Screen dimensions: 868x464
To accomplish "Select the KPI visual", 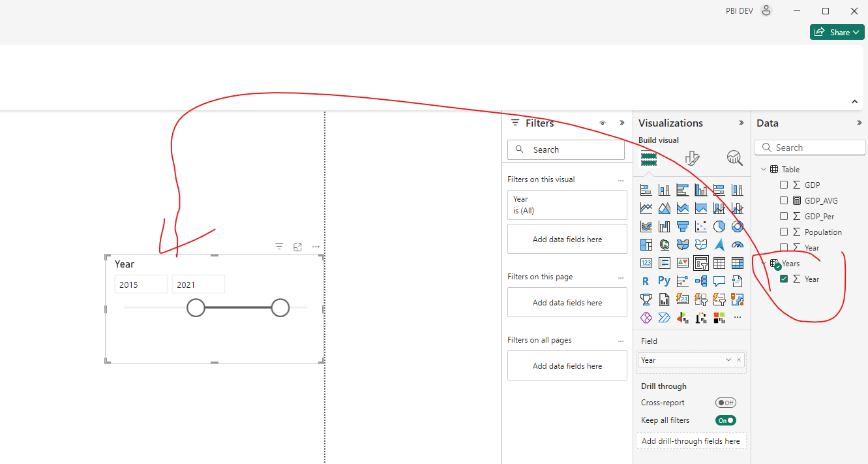I will [683, 263].
